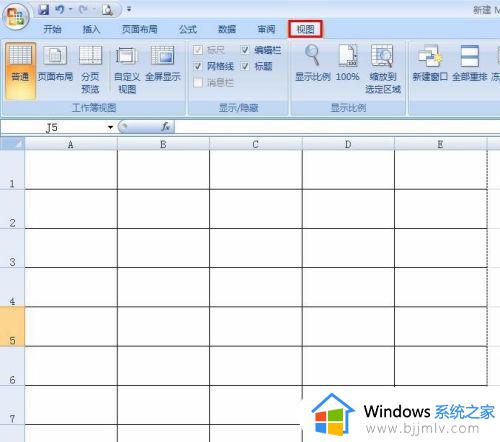Select row 4 header
500x442 pixels.
click(12, 287)
